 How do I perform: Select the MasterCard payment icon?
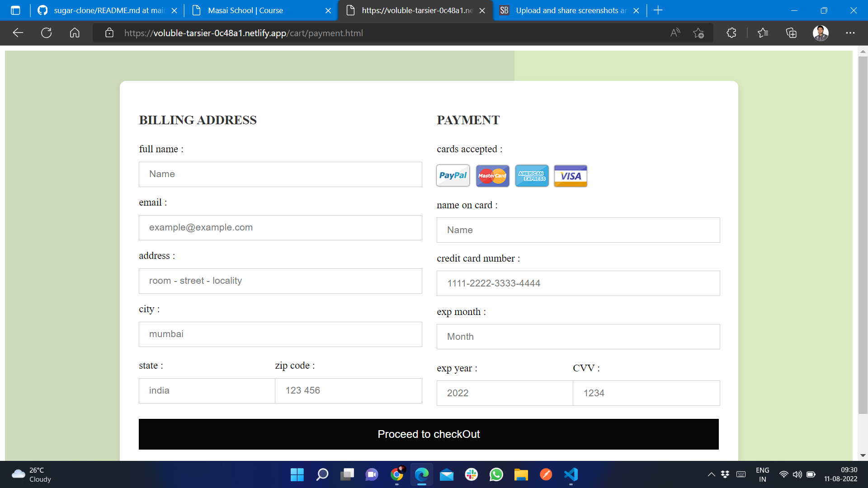(492, 176)
